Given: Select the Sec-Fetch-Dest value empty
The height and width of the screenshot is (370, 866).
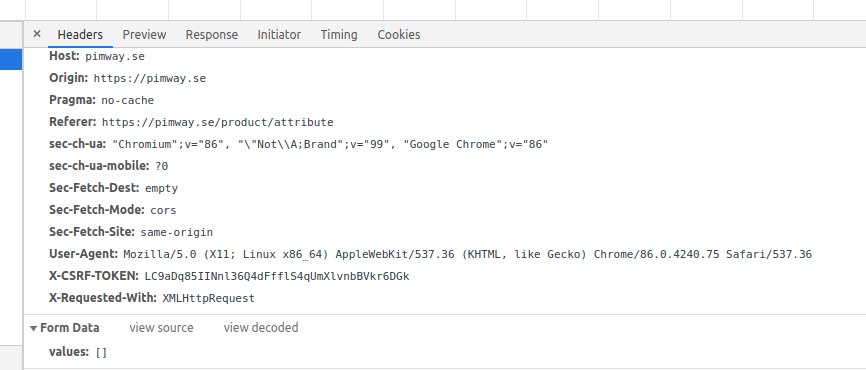Looking at the screenshot, I should [161, 188].
